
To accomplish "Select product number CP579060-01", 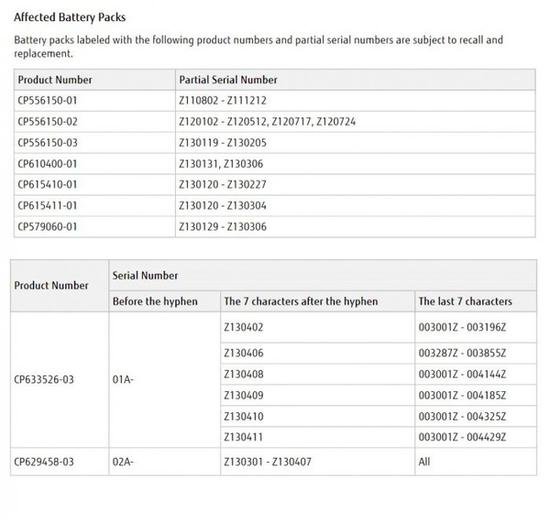I will pos(47,227).
